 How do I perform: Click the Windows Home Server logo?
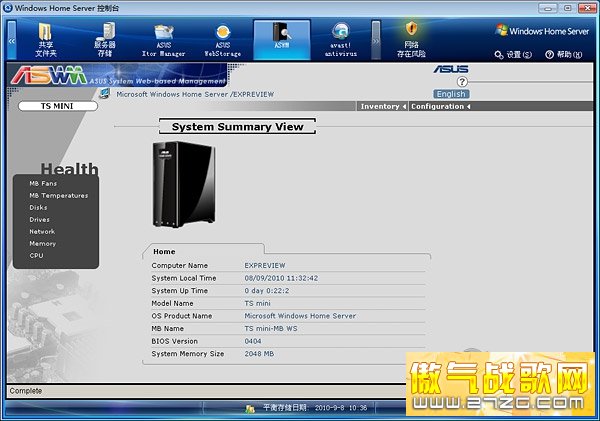point(542,31)
